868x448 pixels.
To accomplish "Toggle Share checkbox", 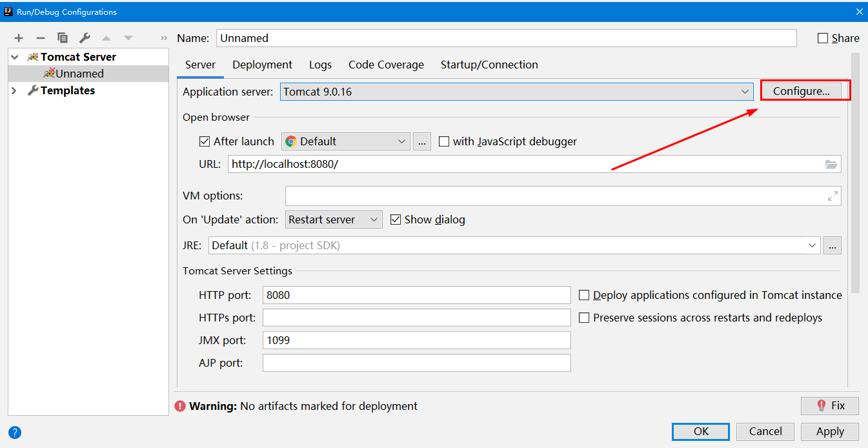I will (x=823, y=38).
